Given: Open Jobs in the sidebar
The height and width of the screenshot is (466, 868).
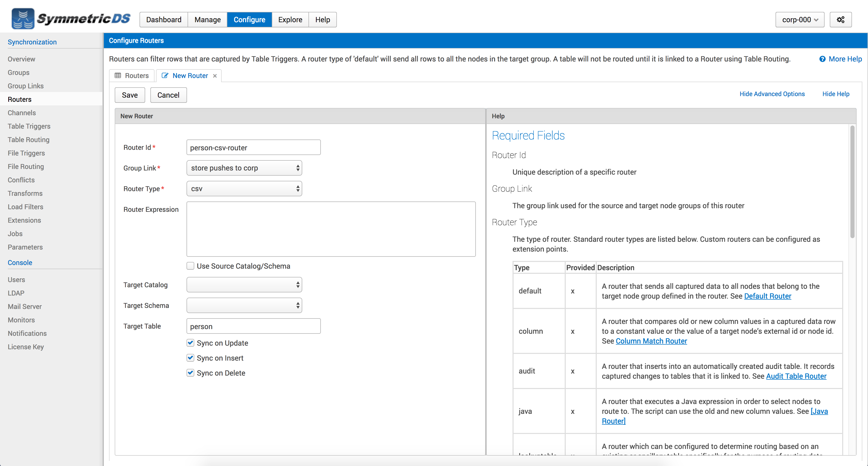Looking at the screenshot, I should pos(15,234).
